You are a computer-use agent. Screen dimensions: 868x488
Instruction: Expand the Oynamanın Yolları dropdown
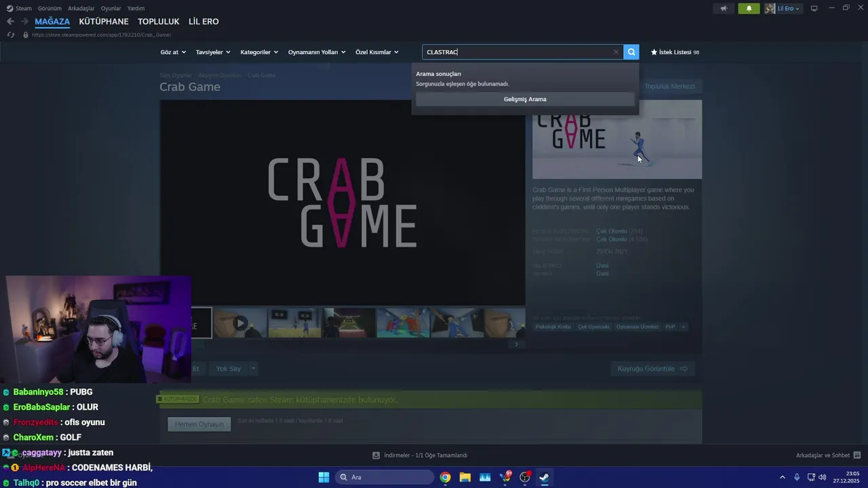pyautogui.click(x=317, y=52)
